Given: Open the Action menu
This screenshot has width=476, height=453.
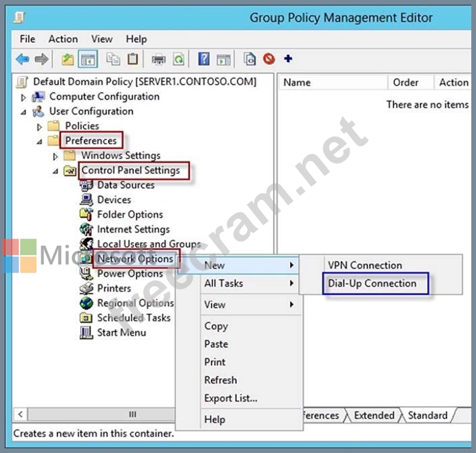Looking at the screenshot, I should click(x=63, y=39).
